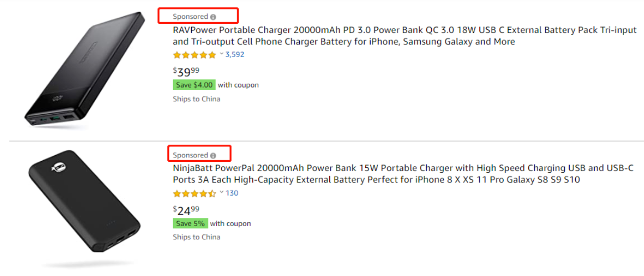
Task: Expand the RAVPower rating breakdown chevron
Action: (x=222, y=54)
